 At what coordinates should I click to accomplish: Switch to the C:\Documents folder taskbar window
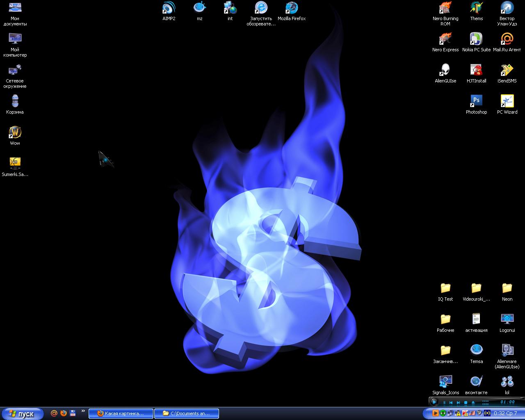tap(186, 413)
